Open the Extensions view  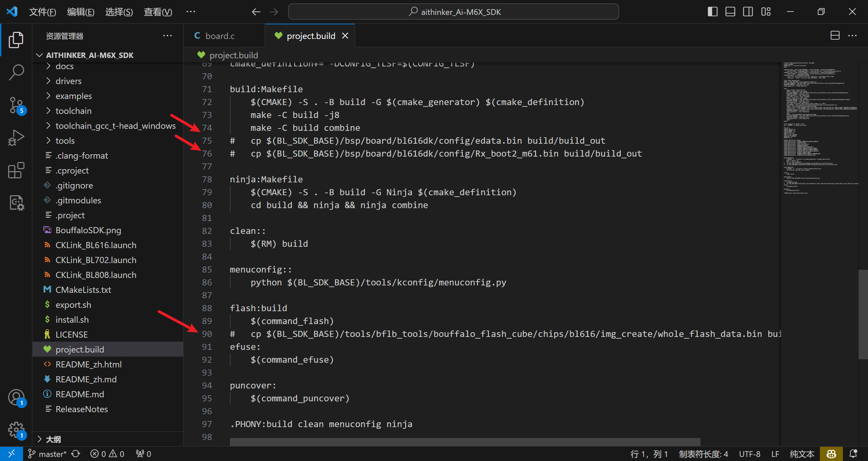[16, 170]
